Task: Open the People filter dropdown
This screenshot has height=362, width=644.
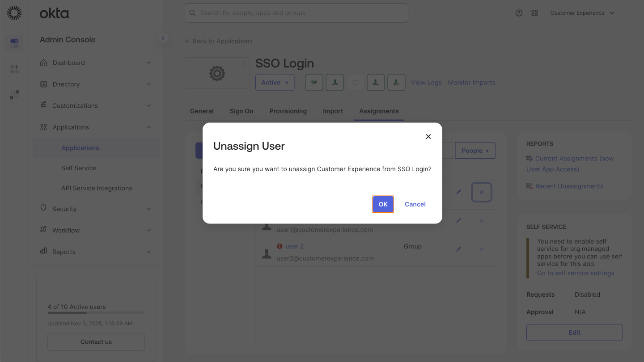Action: point(475,150)
